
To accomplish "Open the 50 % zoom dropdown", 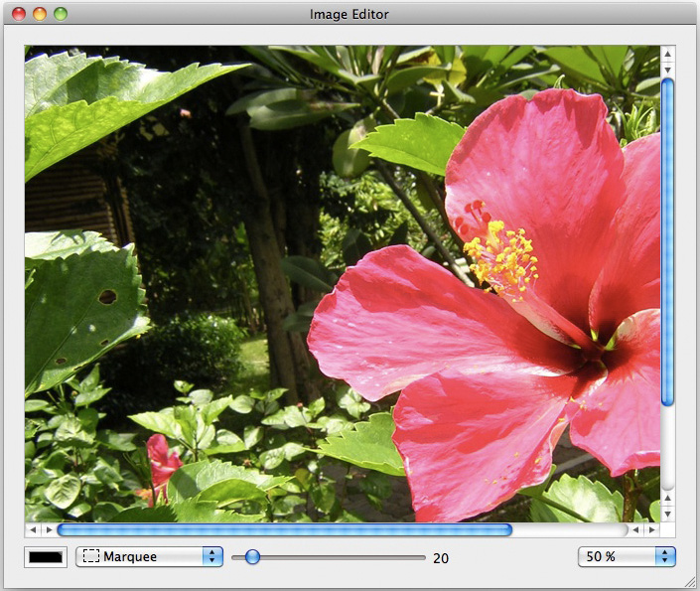I will coord(627,556).
